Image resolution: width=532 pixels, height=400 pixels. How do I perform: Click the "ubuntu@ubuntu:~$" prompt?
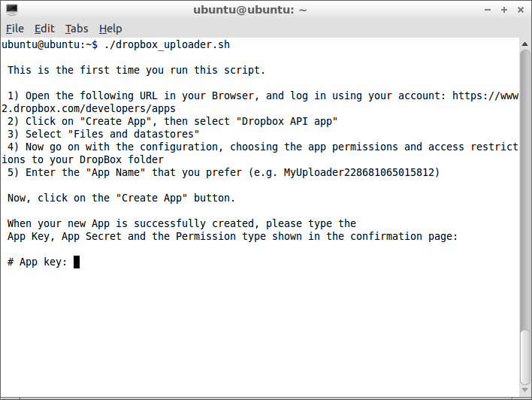(50, 45)
